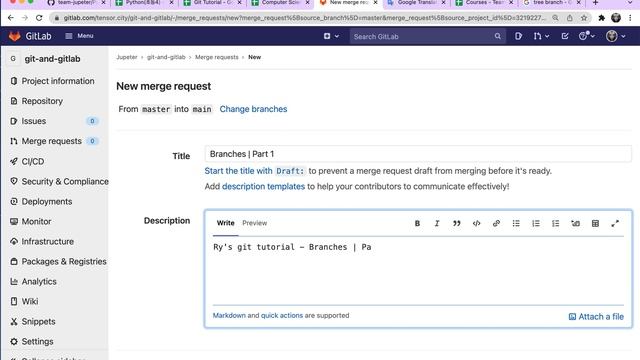Reload the browser page
The width and height of the screenshot is (640, 360).
(39, 18)
